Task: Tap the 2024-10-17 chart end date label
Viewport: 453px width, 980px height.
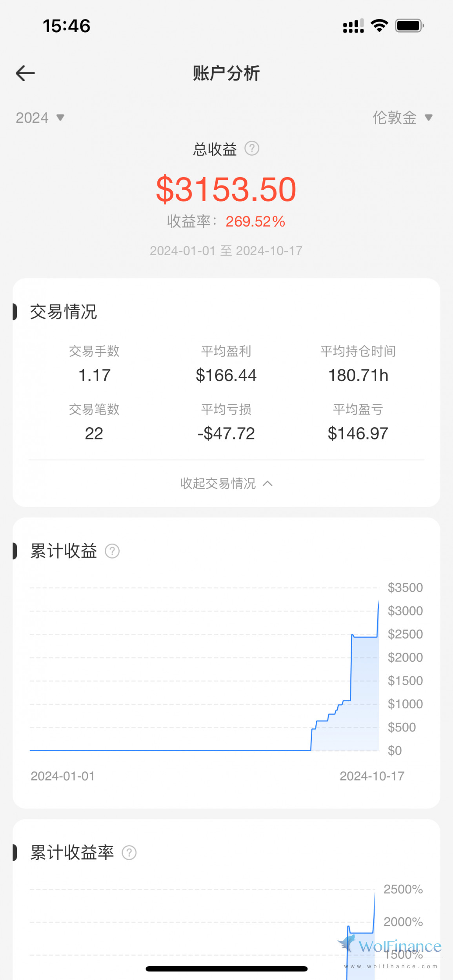Action: tap(372, 776)
